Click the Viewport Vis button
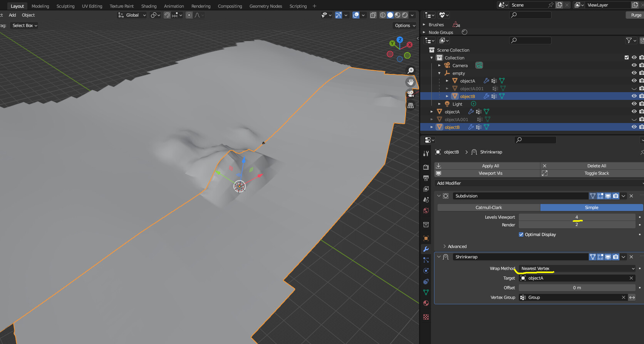This screenshot has height=344, width=644. tap(487, 173)
